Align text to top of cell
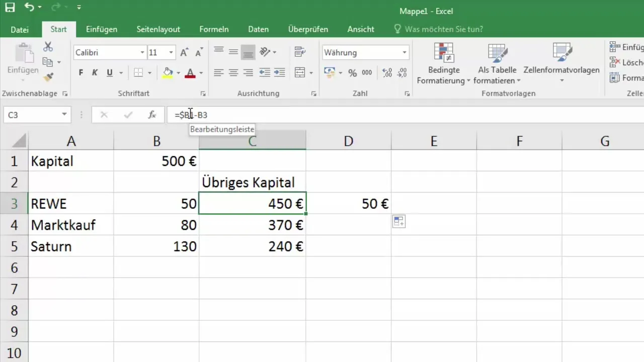 (x=218, y=51)
